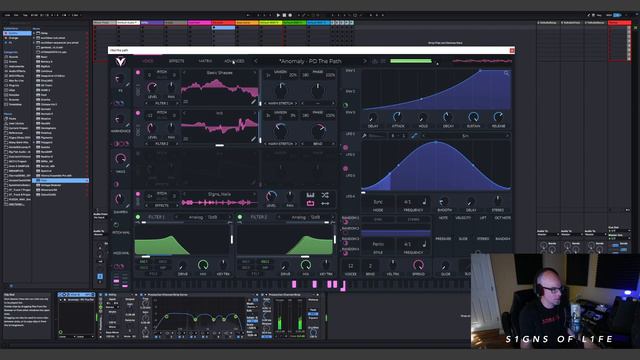Switch to the MATRIX tab
This screenshot has height=360, width=640.
point(205,61)
